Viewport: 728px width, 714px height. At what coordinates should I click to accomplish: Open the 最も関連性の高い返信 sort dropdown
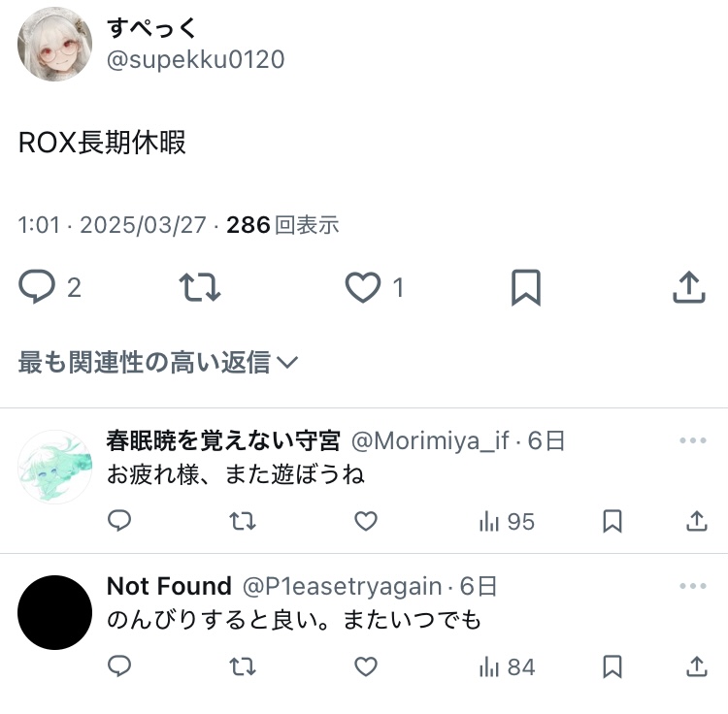click(x=158, y=362)
